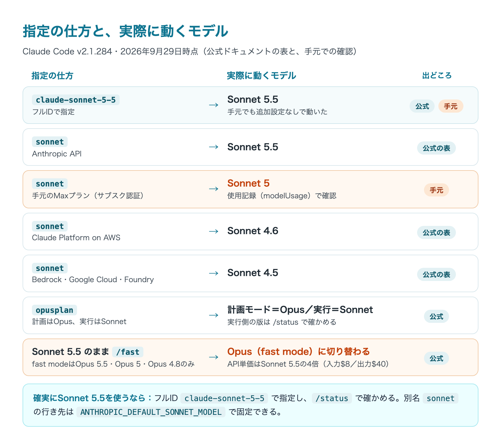
Task: Click the orange text "Opus（fast mode）に切り替わる"
Action: pos(298,352)
